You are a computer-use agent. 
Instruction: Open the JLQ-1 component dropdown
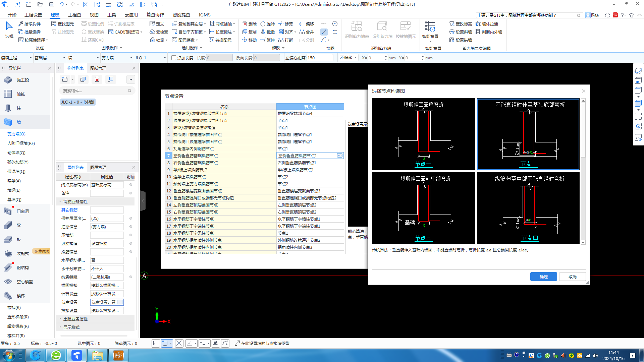pyautogui.click(x=150, y=58)
